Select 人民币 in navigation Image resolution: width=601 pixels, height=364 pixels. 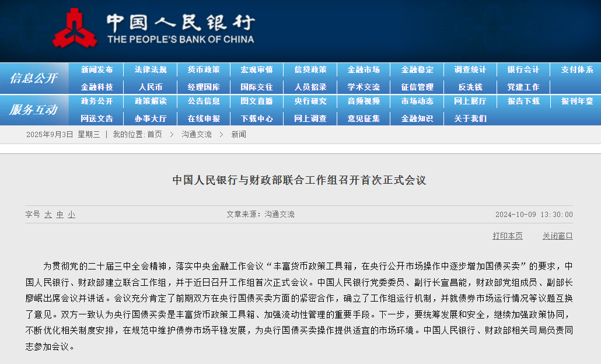pos(151,87)
